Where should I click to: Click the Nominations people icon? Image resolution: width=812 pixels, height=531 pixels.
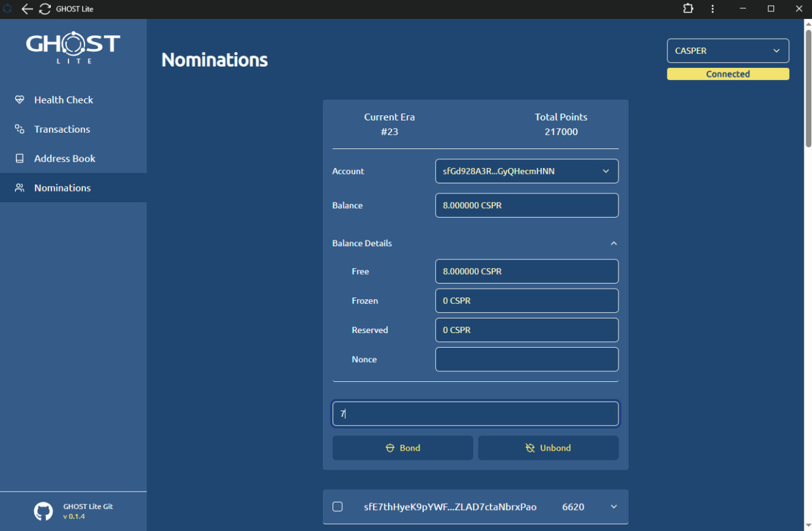click(20, 188)
